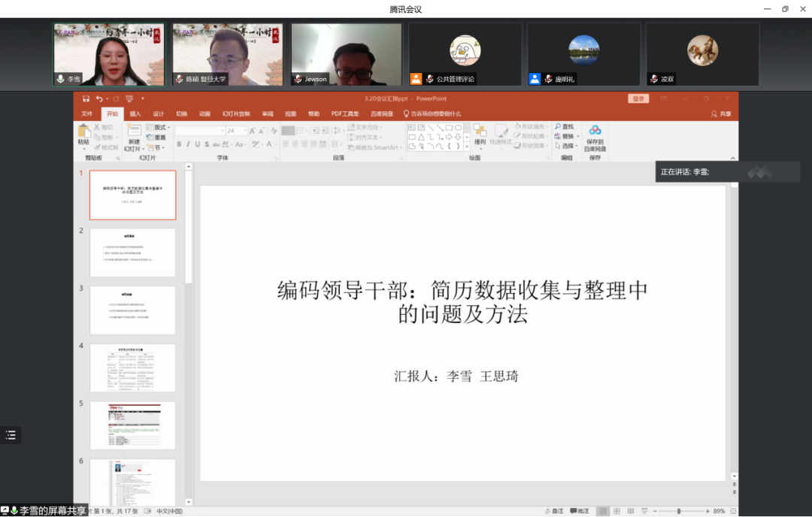Click the Login (登录) button

point(638,98)
